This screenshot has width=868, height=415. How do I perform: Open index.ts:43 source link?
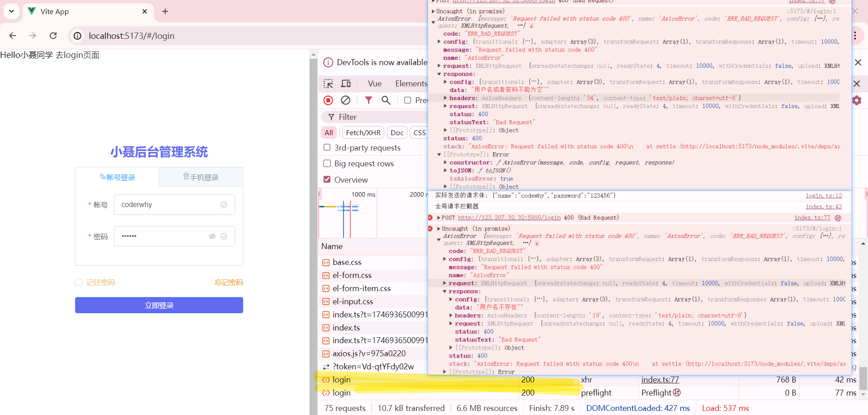coord(824,207)
